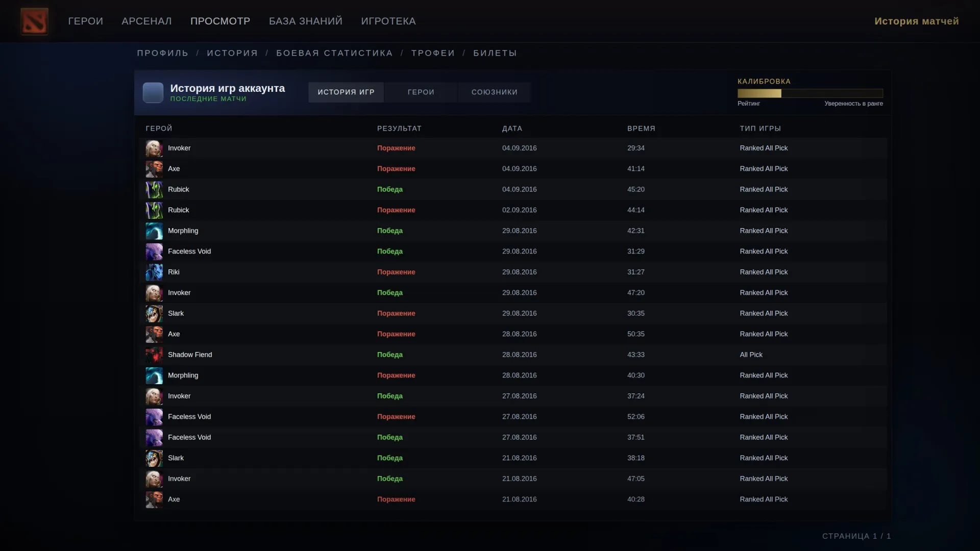Image resolution: width=980 pixels, height=551 pixels.
Task: Click Shadow Fiend hero portrait icon
Action: tap(154, 355)
